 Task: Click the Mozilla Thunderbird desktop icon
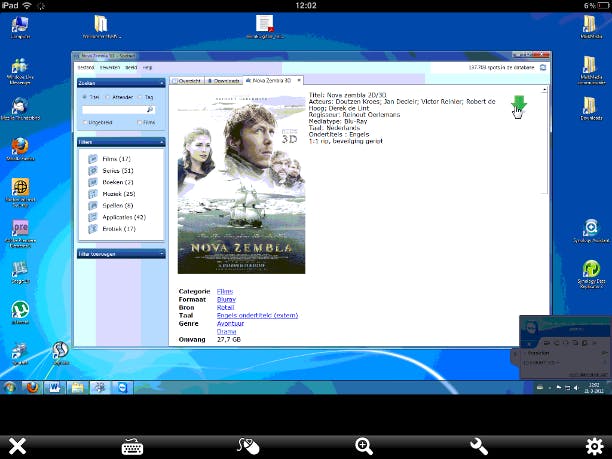[20, 109]
